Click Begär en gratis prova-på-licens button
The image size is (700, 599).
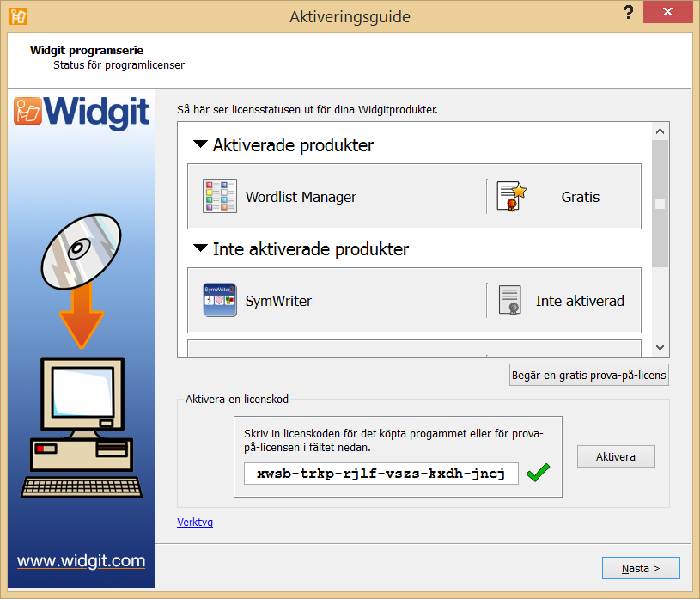[589, 375]
